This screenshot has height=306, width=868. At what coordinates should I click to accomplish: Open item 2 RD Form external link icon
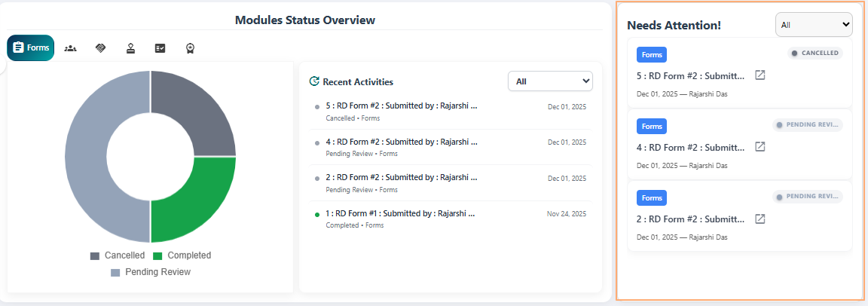coord(760,219)
